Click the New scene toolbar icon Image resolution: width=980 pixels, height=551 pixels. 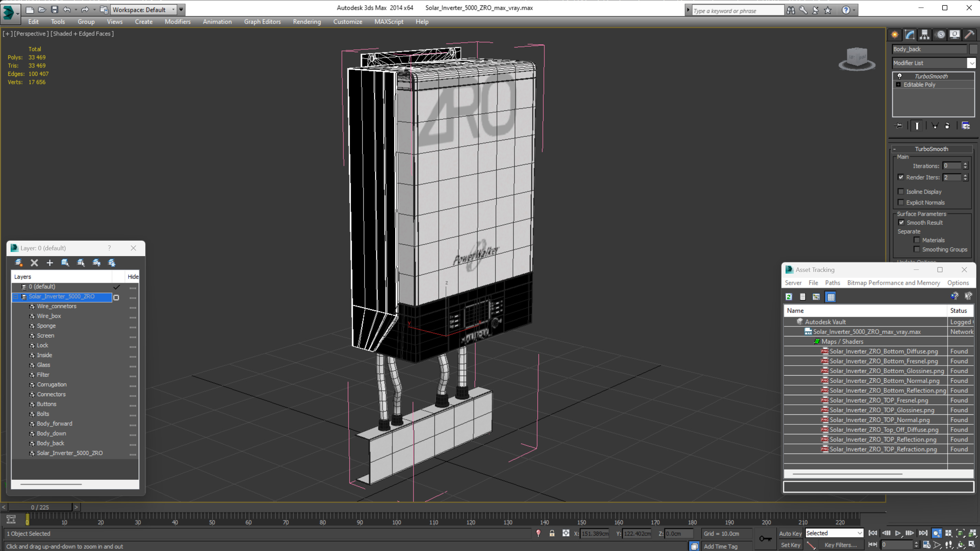(30, 10)
